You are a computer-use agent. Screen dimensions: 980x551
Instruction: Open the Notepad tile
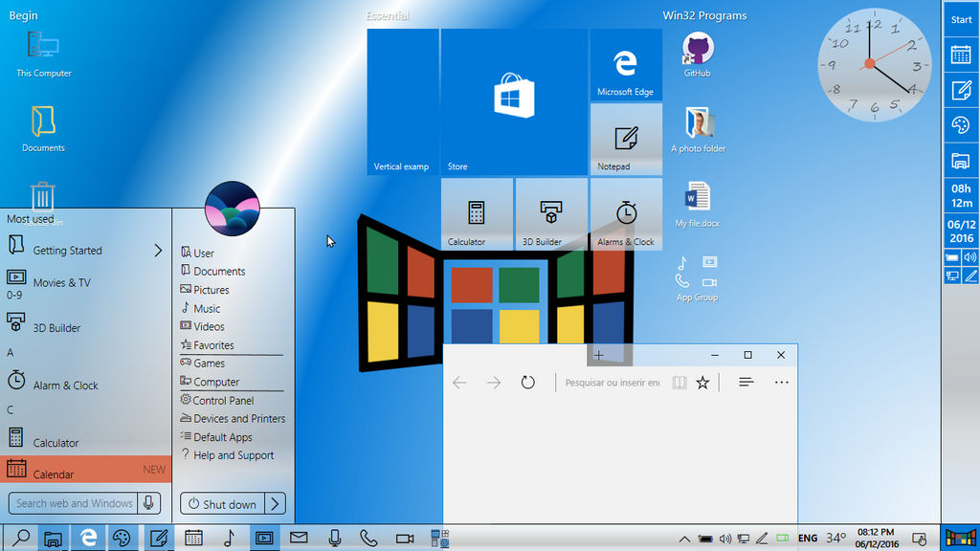tap(626, 140)
